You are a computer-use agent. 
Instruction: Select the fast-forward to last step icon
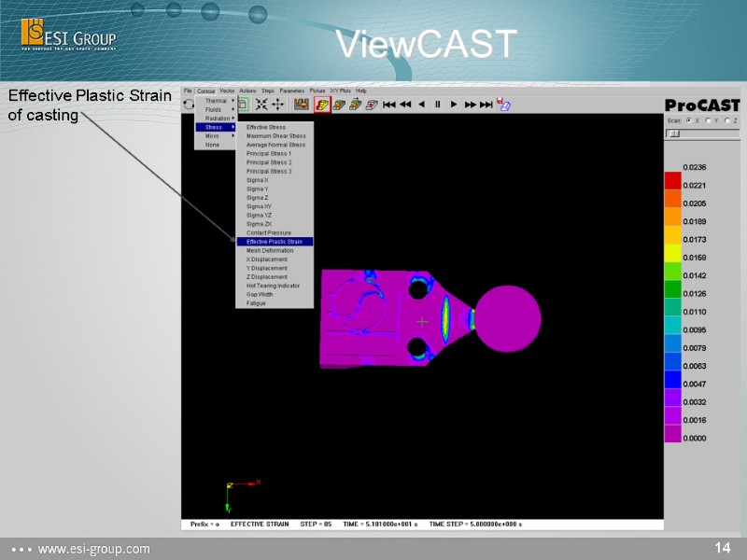coord(484,104)
